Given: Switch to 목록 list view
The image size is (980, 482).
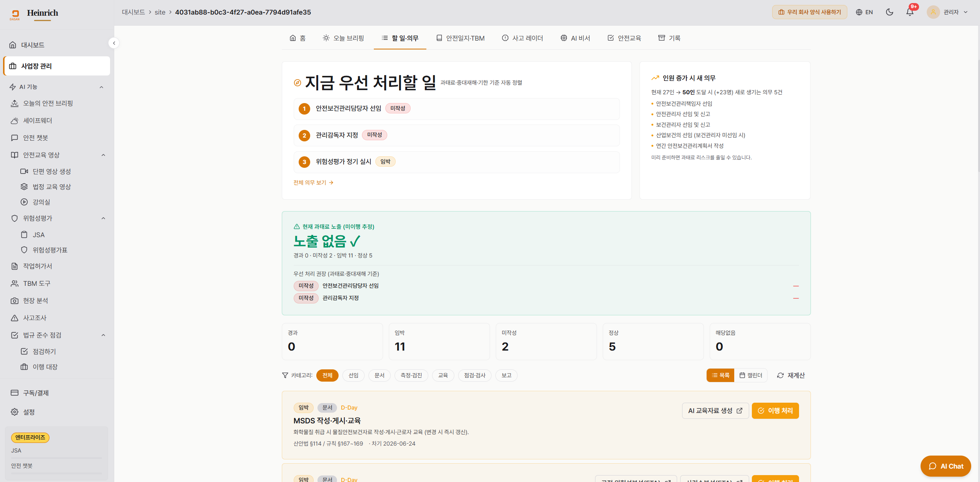Looking at the screenshot, I should (720, 375).
